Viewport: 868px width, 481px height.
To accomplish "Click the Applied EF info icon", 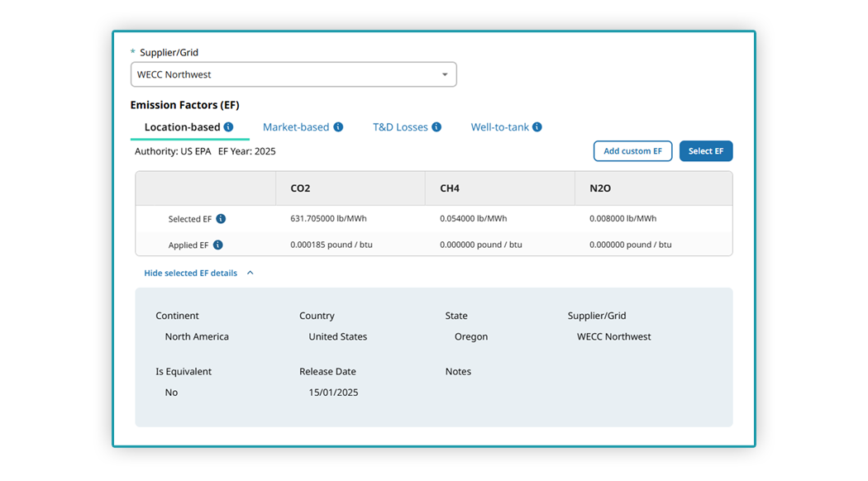I will click(217, 245).
